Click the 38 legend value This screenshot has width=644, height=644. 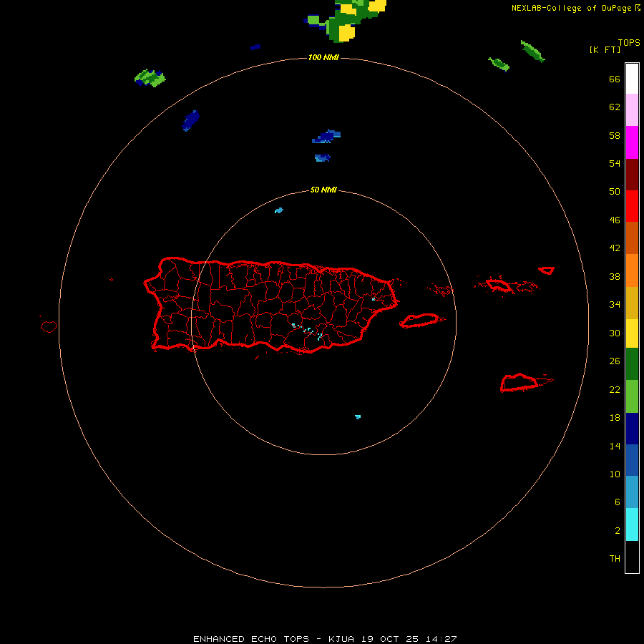[615, 277]
